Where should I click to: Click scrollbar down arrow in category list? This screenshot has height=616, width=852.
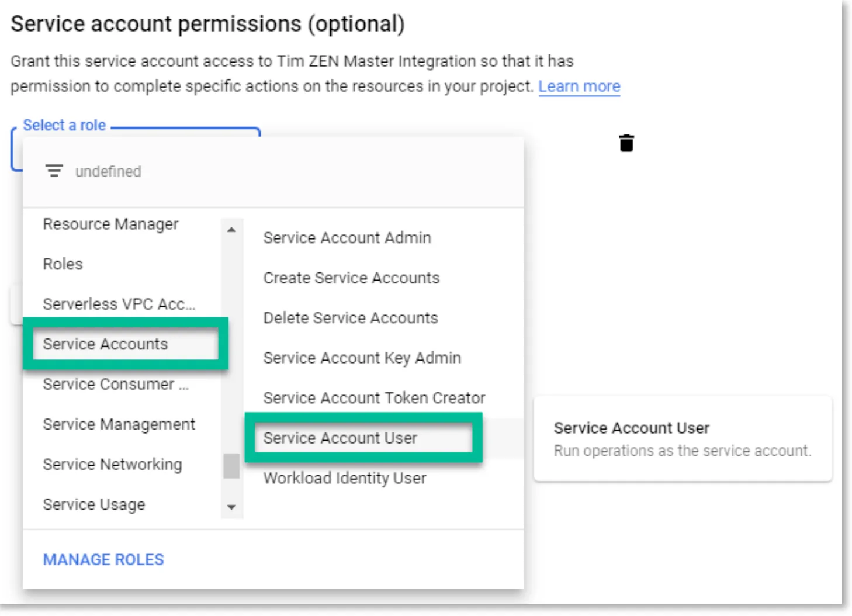tap(231, 507)
